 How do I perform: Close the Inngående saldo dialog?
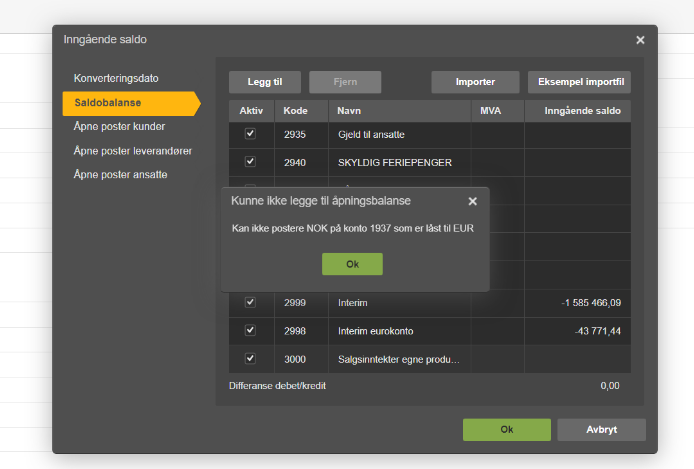640,40
